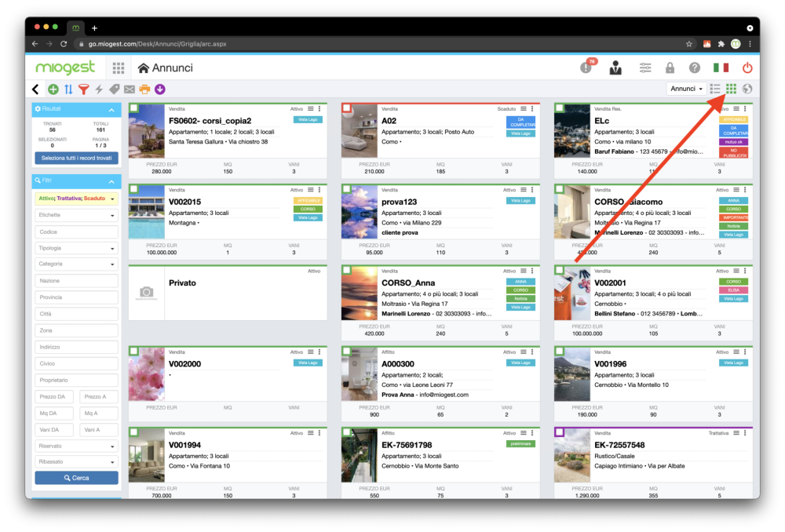Open notifications alert with red badge

[x=586, y=67]
